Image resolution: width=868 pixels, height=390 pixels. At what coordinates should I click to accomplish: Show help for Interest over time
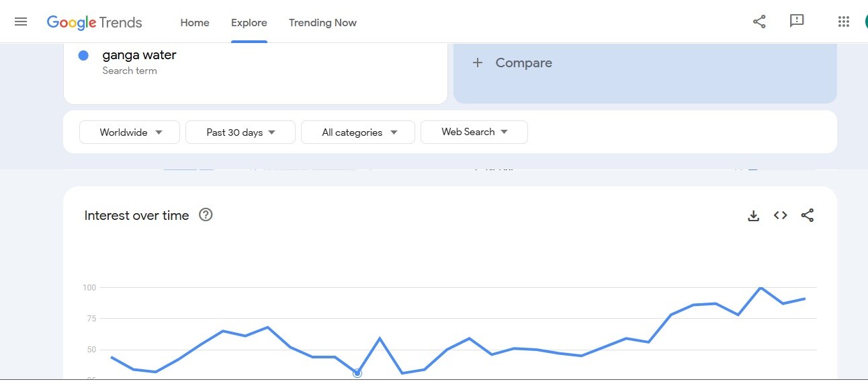click(x=206, y=215)
